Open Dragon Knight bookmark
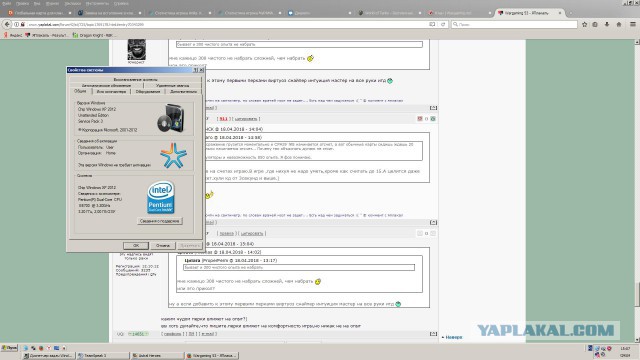This screenshot has height=360, width=640. pos(94,36)
